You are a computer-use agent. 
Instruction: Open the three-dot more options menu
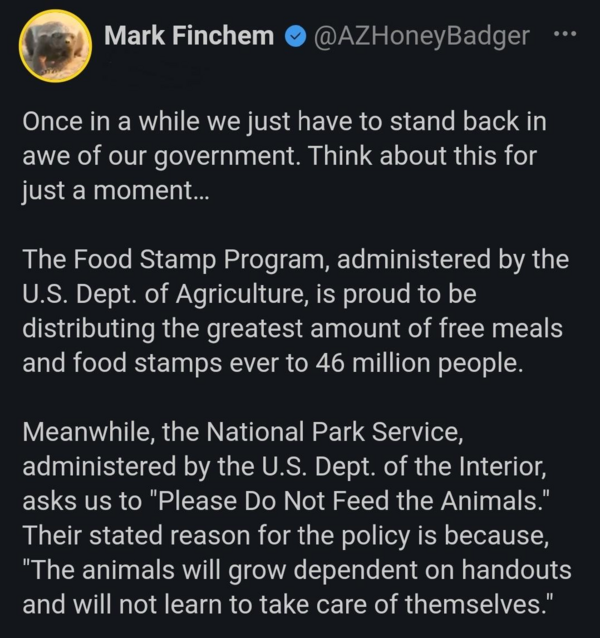point(565,34)
